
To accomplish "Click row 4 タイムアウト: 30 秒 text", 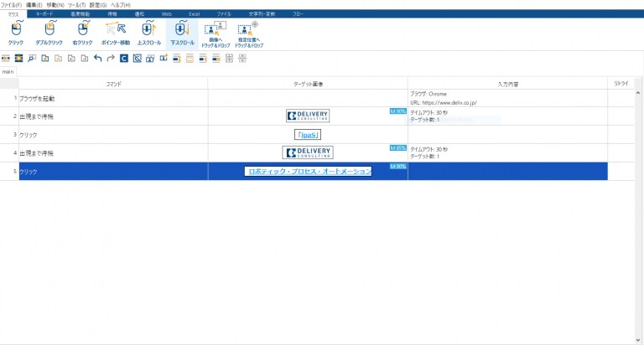I will (x=428, y=149).
